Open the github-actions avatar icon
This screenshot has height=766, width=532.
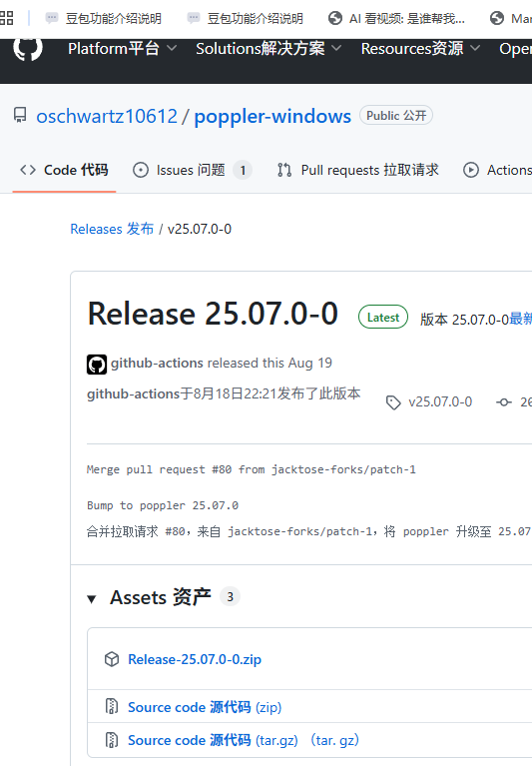pyautogui.click(x=97, y=365)
